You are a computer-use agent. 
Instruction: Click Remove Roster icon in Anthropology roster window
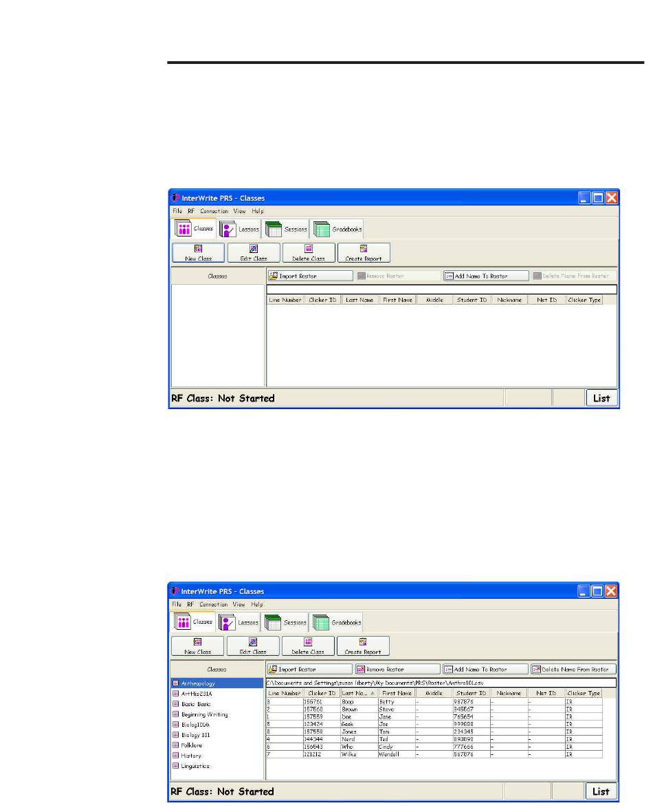pos(360,670)
